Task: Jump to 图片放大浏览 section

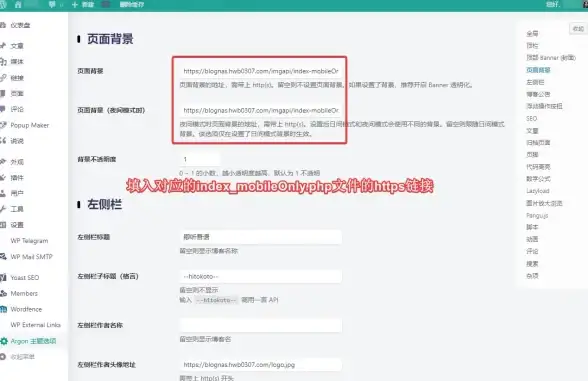Action: (544, 203)
